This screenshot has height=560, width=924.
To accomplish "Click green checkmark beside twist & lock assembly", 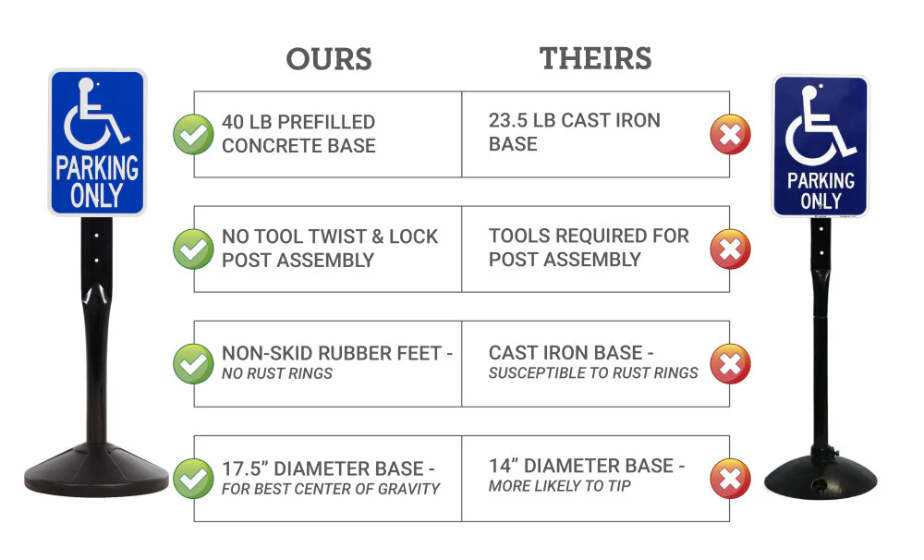I will point(193,250).
